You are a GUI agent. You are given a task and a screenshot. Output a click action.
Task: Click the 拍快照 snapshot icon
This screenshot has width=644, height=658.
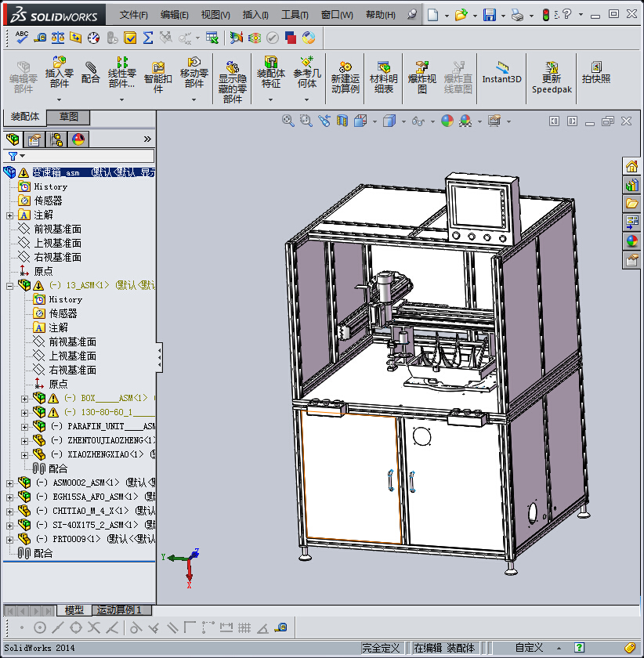595,72
